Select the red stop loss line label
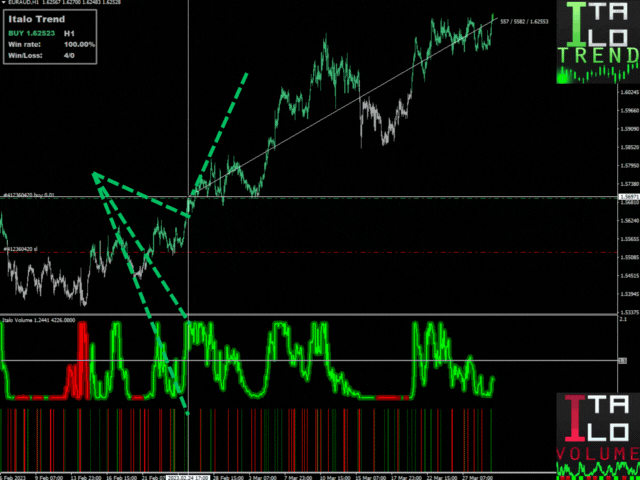 [22, 249]
